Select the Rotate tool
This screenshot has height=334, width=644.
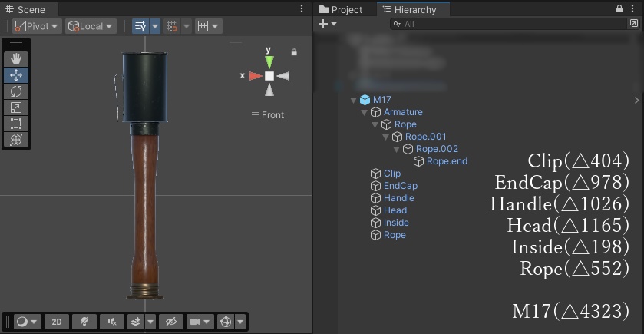pos(16,91)
